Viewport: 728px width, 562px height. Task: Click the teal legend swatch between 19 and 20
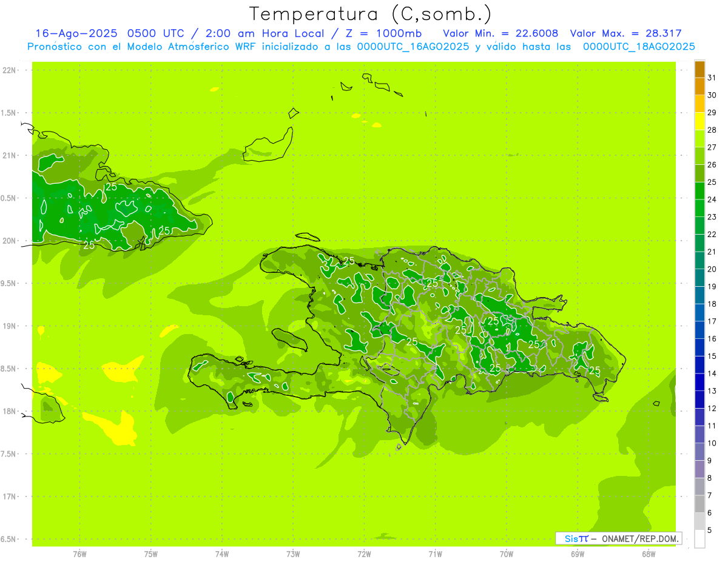(x=699, y=278)
